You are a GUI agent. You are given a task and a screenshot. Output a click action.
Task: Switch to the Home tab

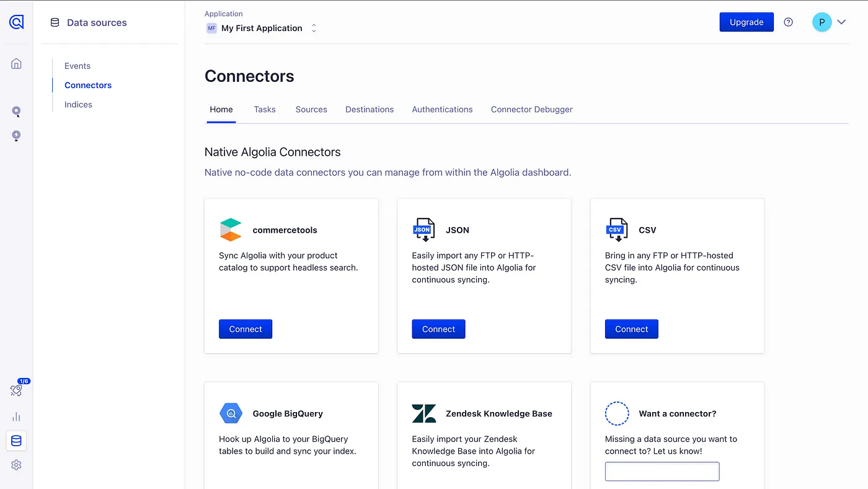pos(221,109)
